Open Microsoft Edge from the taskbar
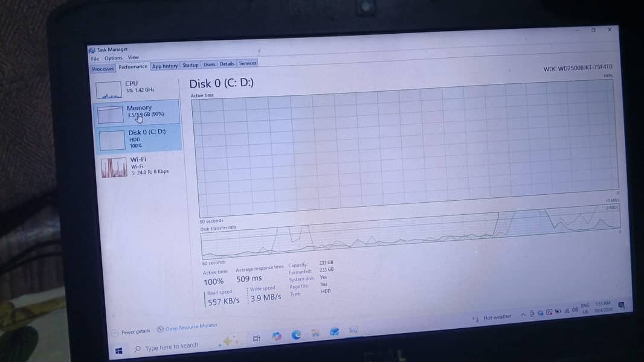 click(296, 335)
